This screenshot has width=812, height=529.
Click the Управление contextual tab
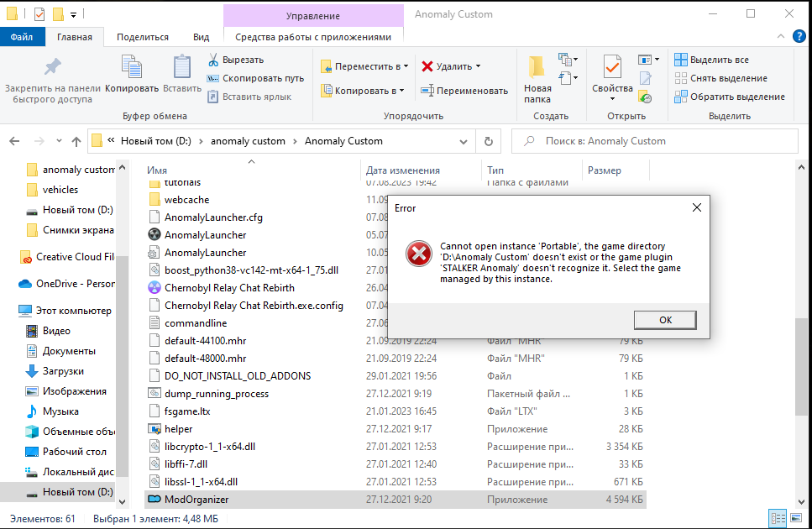313,16
